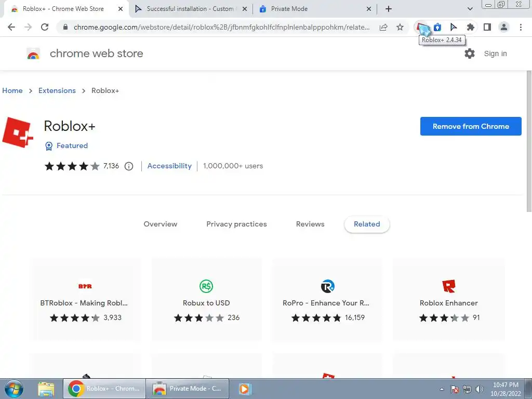Image resolution: width=532 pixels, height=399 pixels.
Task: Open Chrome Web Store settings gear
Action: point(470,54)
